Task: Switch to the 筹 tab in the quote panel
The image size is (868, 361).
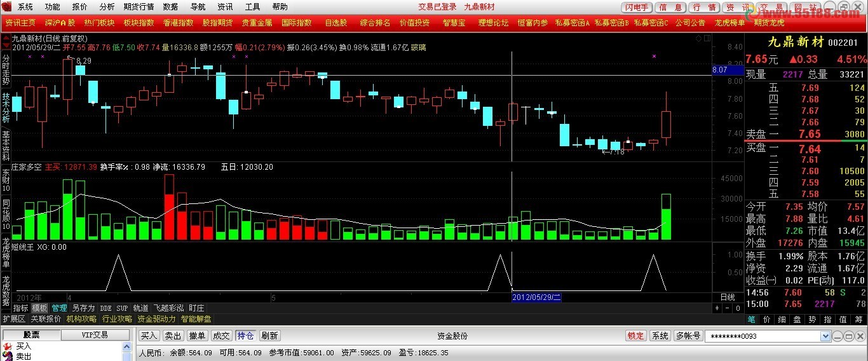Action: click(858, 320)
